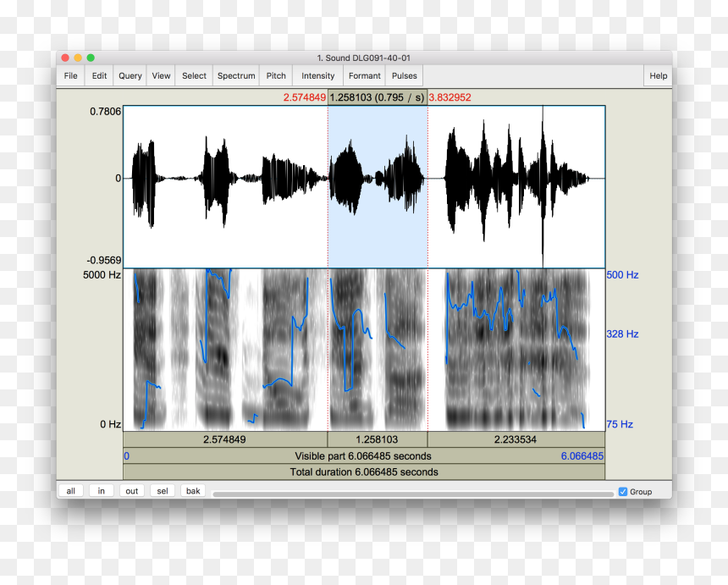Click inside the highlighted waveform selection
Screen dimensions: 728x585
[378, 186]
